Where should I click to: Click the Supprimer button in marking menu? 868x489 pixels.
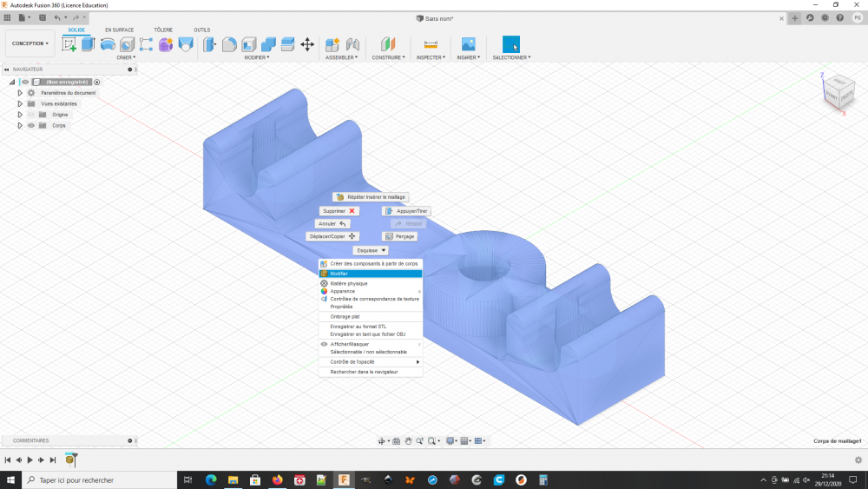click(x=338, y=211)
